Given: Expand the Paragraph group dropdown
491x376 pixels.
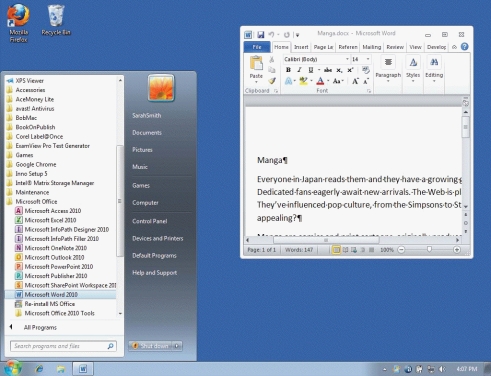Looking at the screenshot, I should coord(388,81).
